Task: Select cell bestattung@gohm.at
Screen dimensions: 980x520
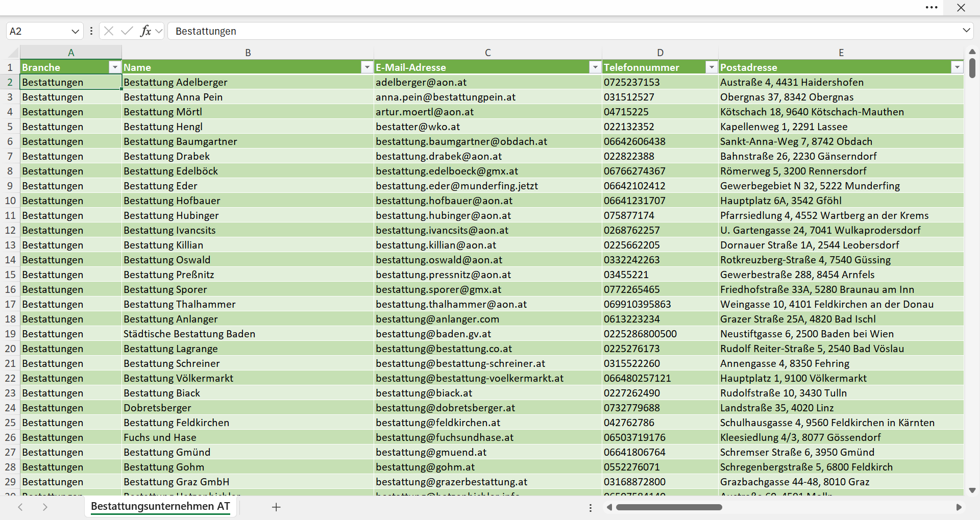Action: pos(488,467)
